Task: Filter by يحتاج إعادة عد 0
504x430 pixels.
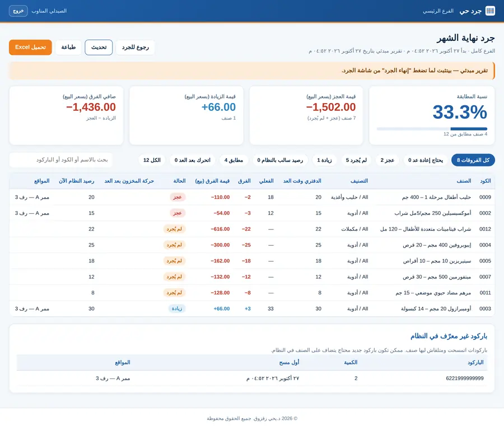Action: point(425,160)
